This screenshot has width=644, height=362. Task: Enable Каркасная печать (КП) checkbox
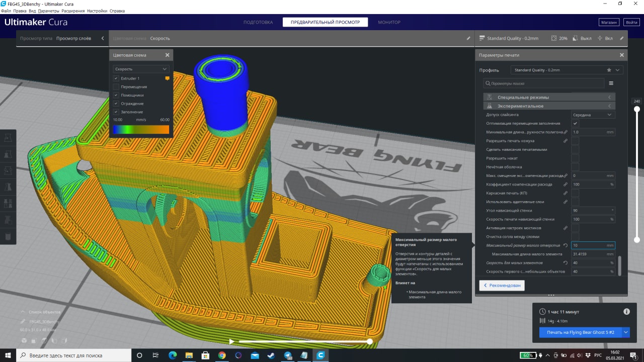click(x=575, y=193)
